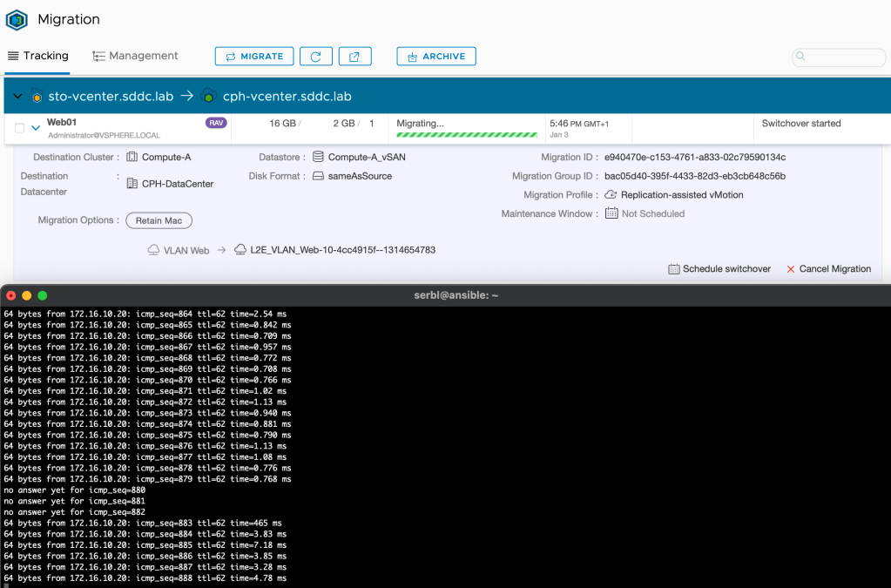Click the Compute-A_vSAN datastore icon
Screen dimensions: 891x588
pos(318,158)
